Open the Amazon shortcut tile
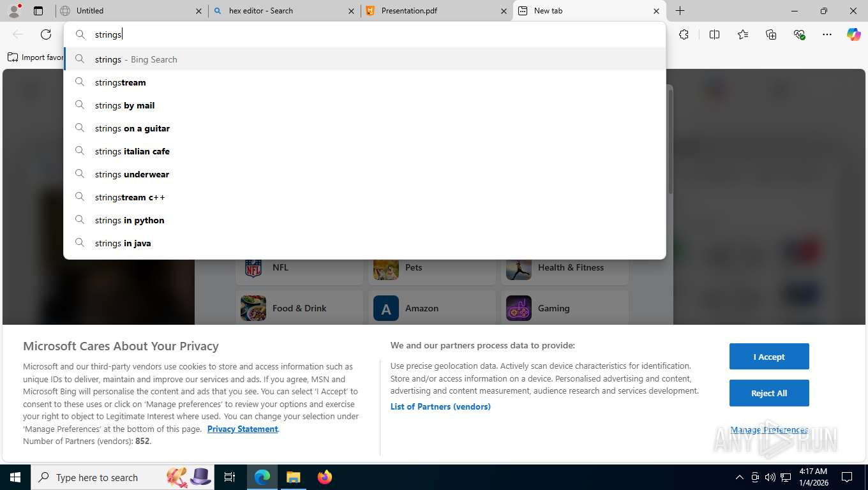Image resolution: width=868 pixels, height=490 pixels. click(432, 308)
